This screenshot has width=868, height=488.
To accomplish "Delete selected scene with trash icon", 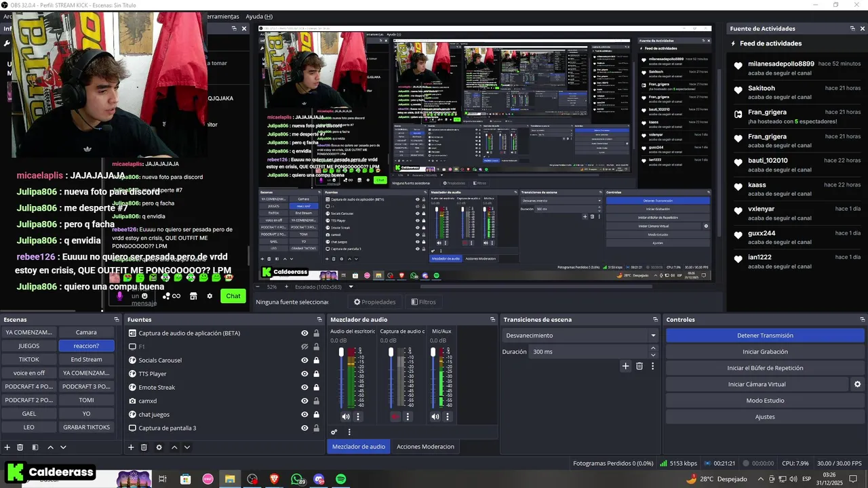I will pos(20,447).
